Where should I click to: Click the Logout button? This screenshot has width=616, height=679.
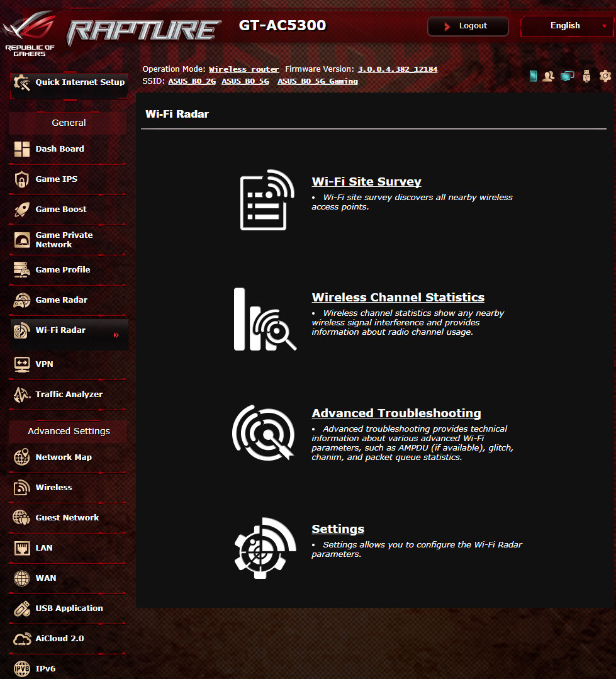click(468, 26)
